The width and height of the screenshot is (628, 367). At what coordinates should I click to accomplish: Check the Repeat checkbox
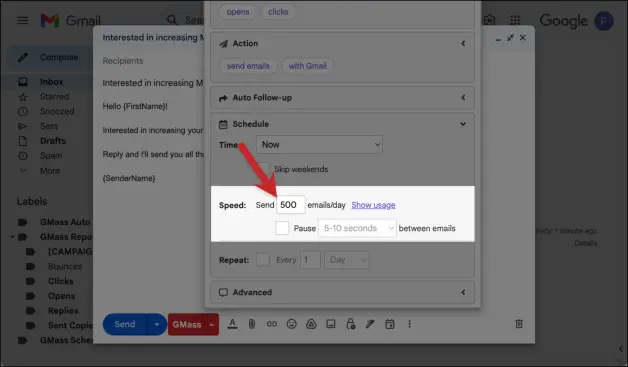tap(263, 260)
